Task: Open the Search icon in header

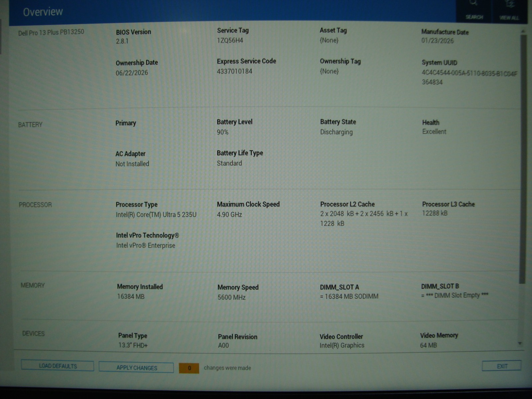Action: click(x=474, y=10)
